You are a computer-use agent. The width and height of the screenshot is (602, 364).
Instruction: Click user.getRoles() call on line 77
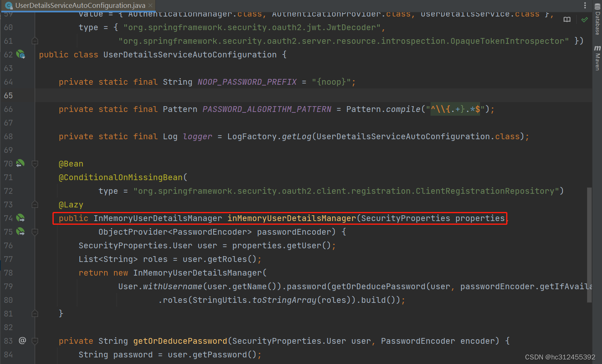pyautogui.click(x=220, y=259)
